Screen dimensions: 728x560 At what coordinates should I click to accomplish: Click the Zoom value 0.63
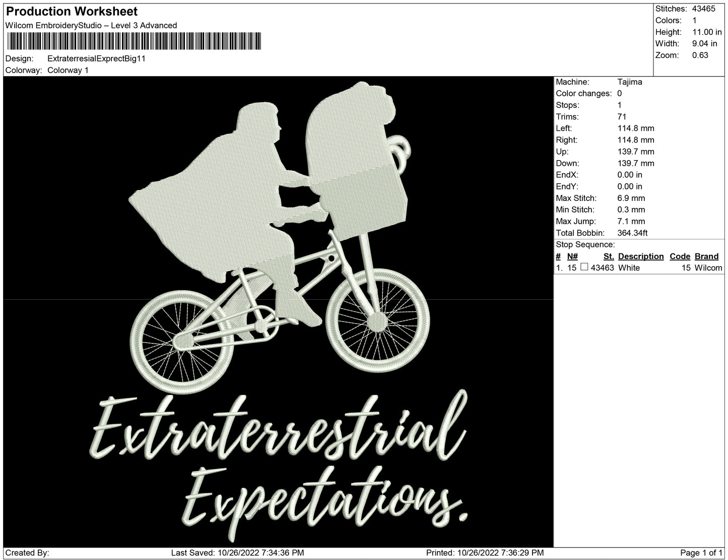pyautogui.click(x=700, y=55)
